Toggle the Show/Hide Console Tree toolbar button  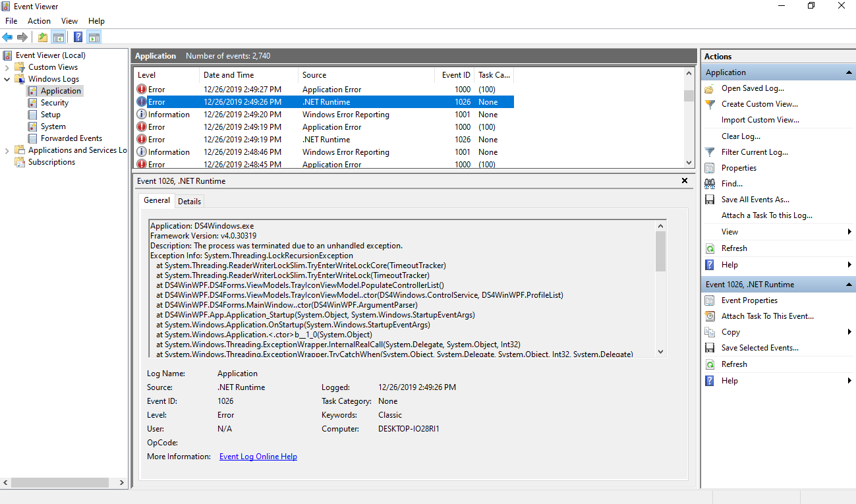tap(59, 36)
